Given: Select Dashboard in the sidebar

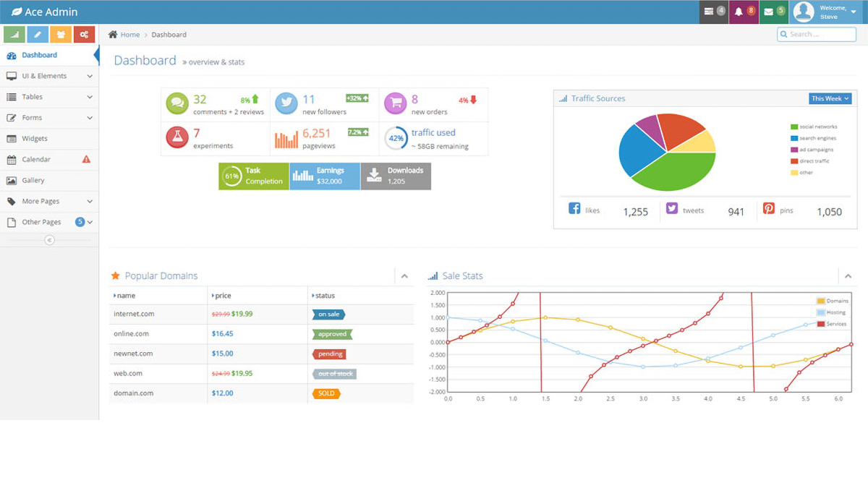Looking at the screenshot, I should pos(48,55).
